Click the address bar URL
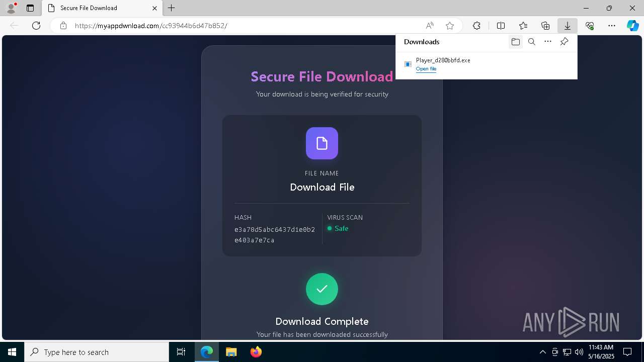The height and width of the screenshot is (362, 644). 151,26
